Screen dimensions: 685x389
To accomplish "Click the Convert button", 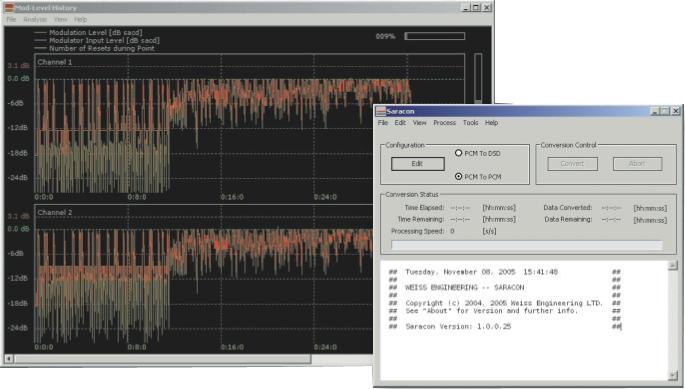I will [572, 164].
